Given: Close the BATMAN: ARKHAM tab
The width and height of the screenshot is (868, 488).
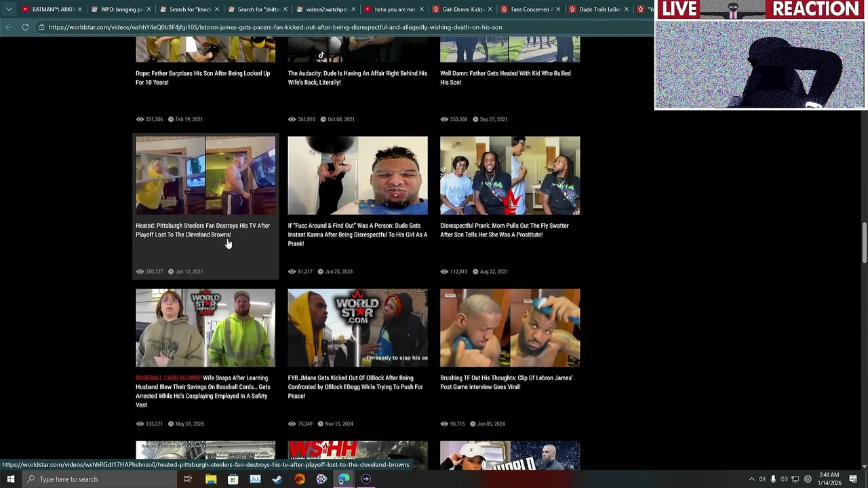Looking at the screenshot, I should point(80,9).
